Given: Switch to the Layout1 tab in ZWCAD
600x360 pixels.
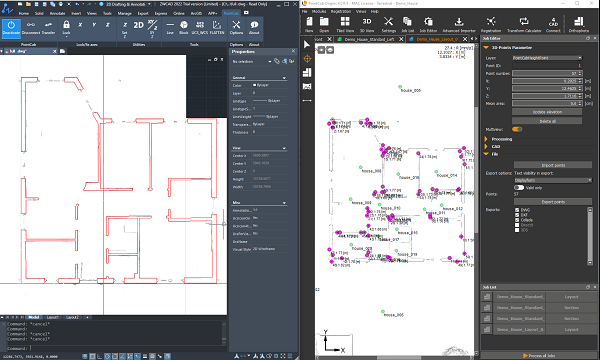Looking at the screenshot, I should click(x=52, y=317).
